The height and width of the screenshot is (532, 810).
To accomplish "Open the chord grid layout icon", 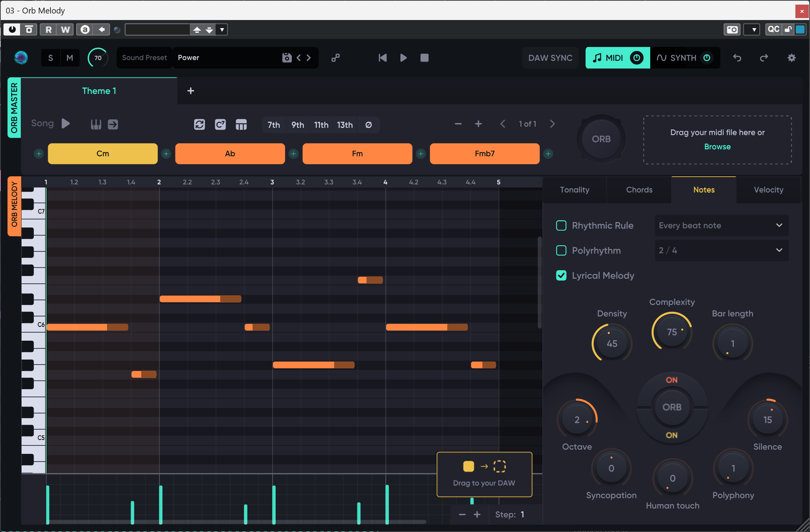I will (241, 124).
